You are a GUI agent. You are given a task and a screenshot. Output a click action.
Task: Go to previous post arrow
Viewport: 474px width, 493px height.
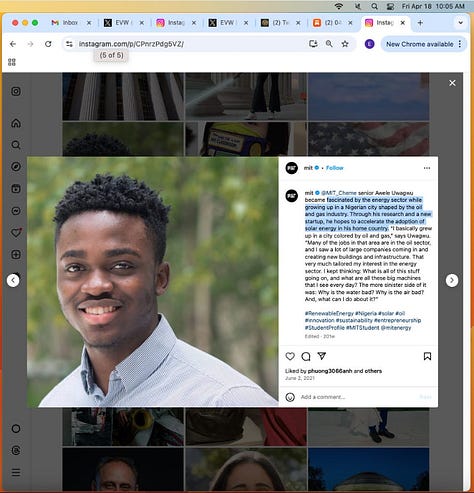13,280
